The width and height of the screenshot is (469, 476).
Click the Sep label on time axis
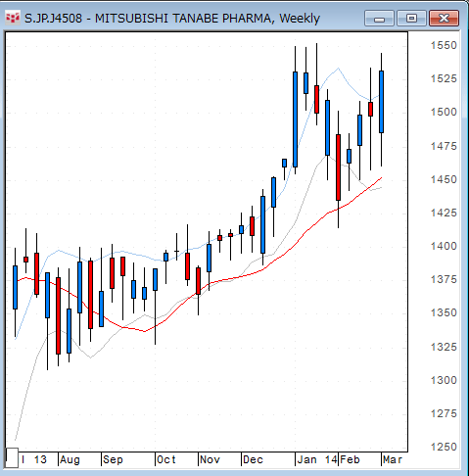[x=113, y=460]
